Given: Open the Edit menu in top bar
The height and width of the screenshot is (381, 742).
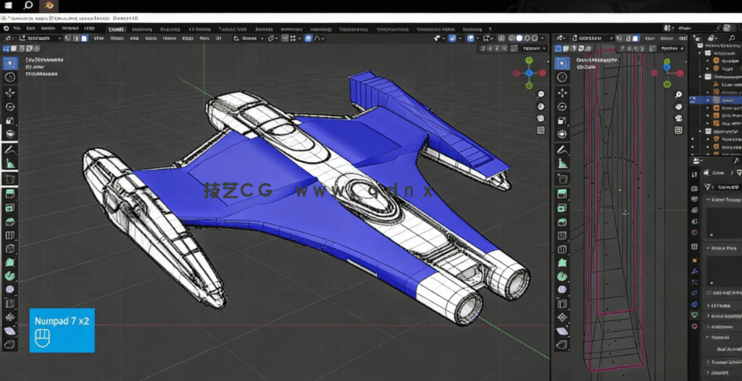Looking at the screenshot, I should click(x=30, y=28).
